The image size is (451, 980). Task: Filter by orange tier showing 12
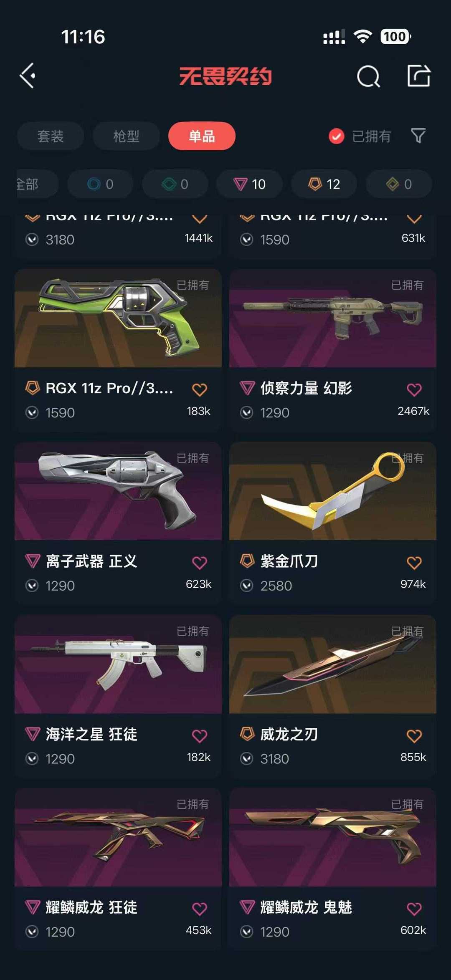[324, 184]
